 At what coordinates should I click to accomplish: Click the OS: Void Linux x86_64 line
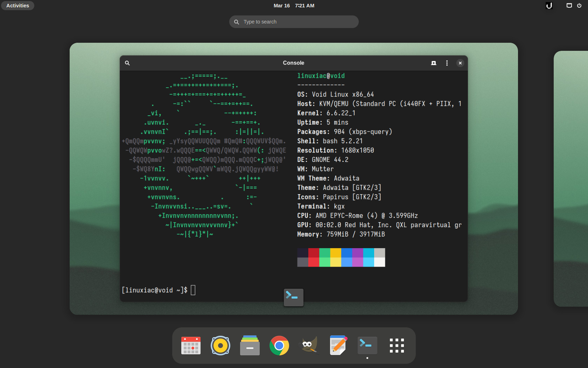pos(336,95)
